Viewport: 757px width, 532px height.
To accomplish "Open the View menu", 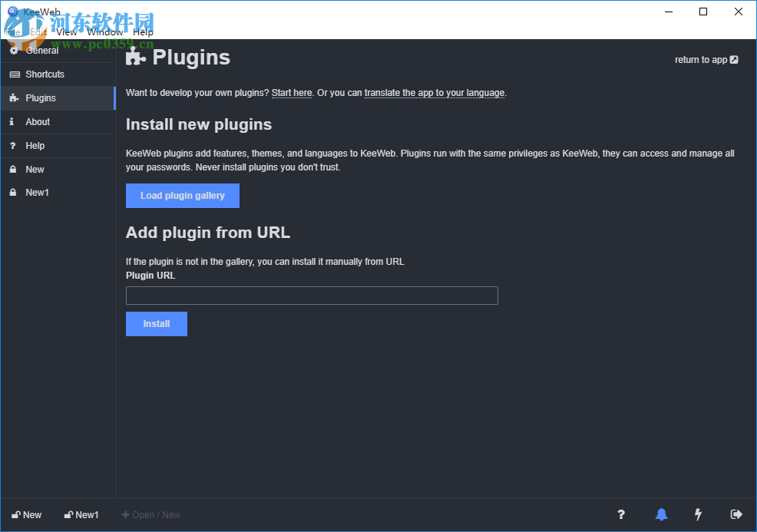I will coord(67,32).
